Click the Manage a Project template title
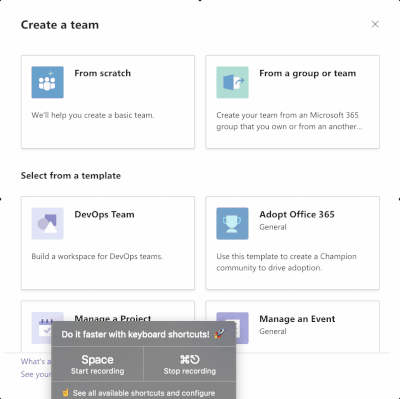Viewport: 400px width, 399px height. (x=113, y=318)
